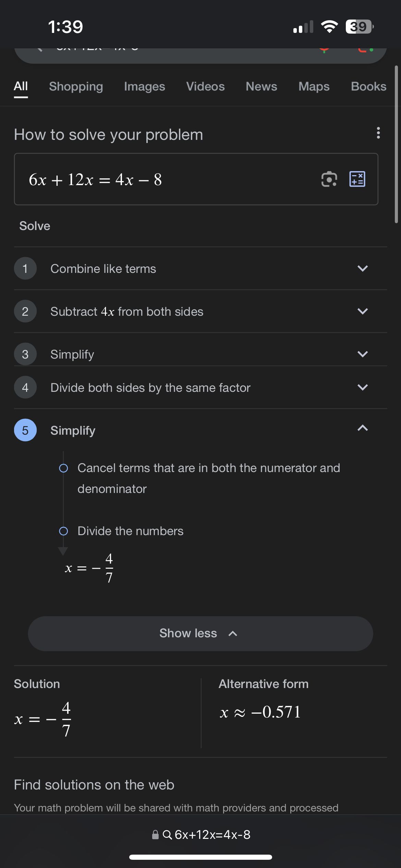
Task: Expand the 'Combine like terms' step chevron
Action: 362,268
